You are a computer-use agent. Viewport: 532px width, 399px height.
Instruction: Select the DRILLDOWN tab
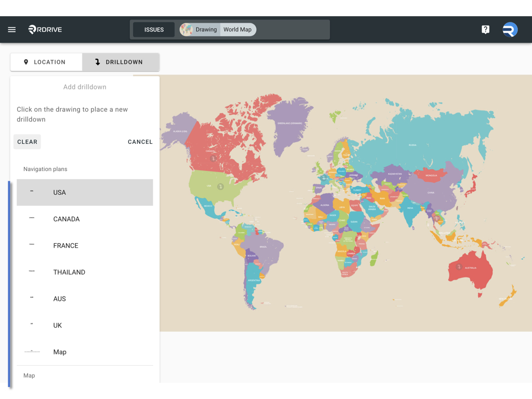121,62
